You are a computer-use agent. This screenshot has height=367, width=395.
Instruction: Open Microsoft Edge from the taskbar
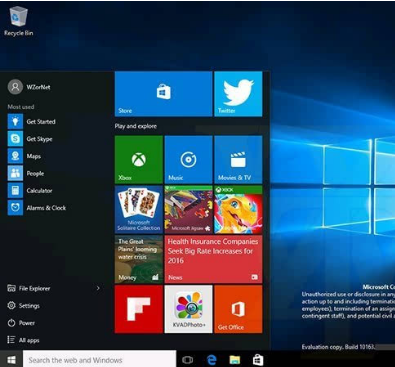(x=212, y=360)
